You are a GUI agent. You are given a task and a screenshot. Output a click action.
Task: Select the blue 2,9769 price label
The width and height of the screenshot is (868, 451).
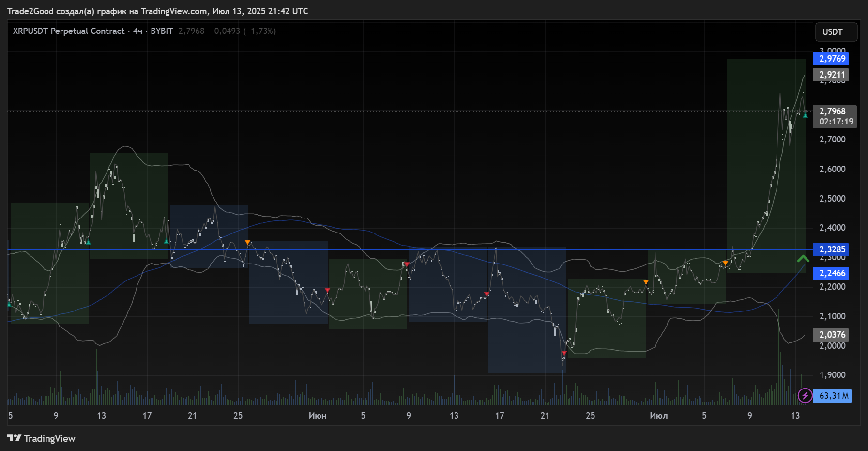pyautogui.click(x=832, y=59)
